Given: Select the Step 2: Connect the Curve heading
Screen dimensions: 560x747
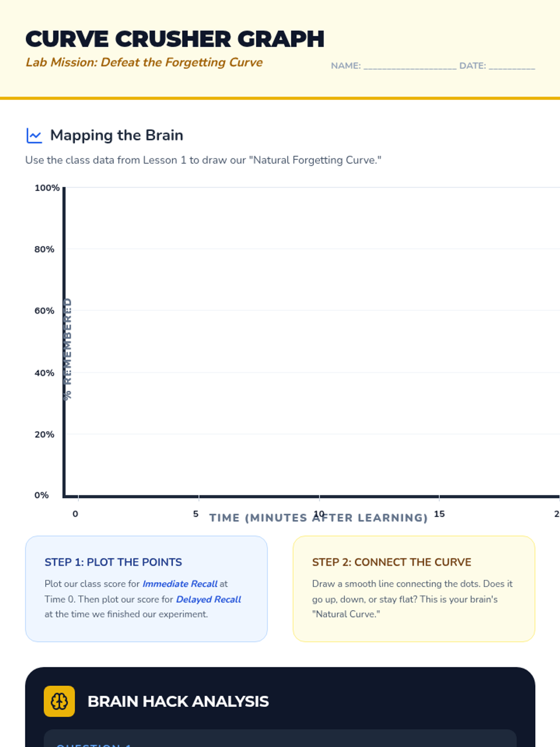Looking at the screenshot, I should point(392,562).
